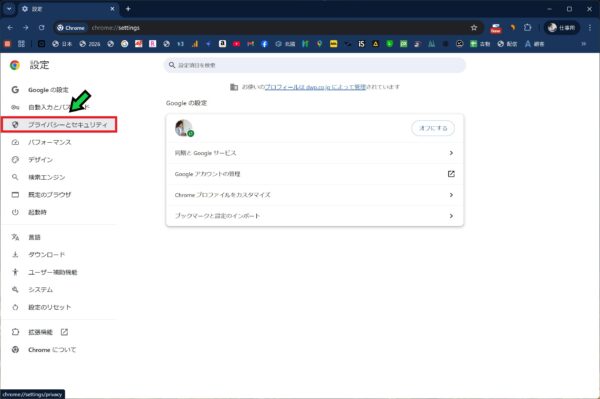
Task: Select 既定のブラウザ in the sidebar
Action: (59, 195)
